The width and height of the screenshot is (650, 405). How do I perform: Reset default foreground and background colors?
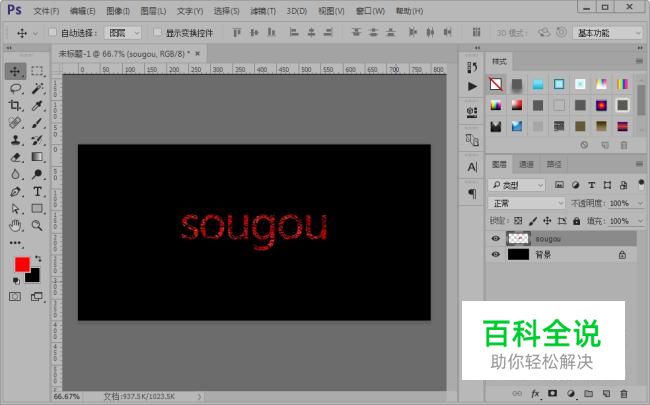click(x=16, y=281)
